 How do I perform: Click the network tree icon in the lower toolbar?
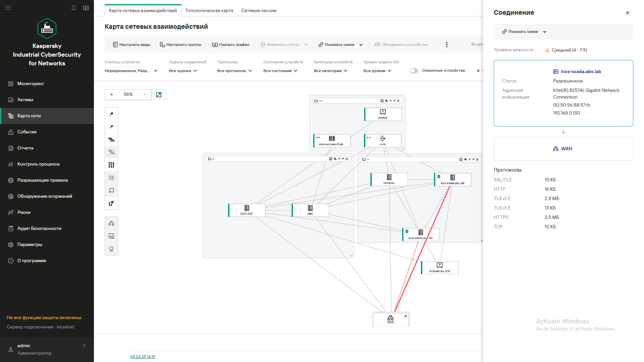111,223
